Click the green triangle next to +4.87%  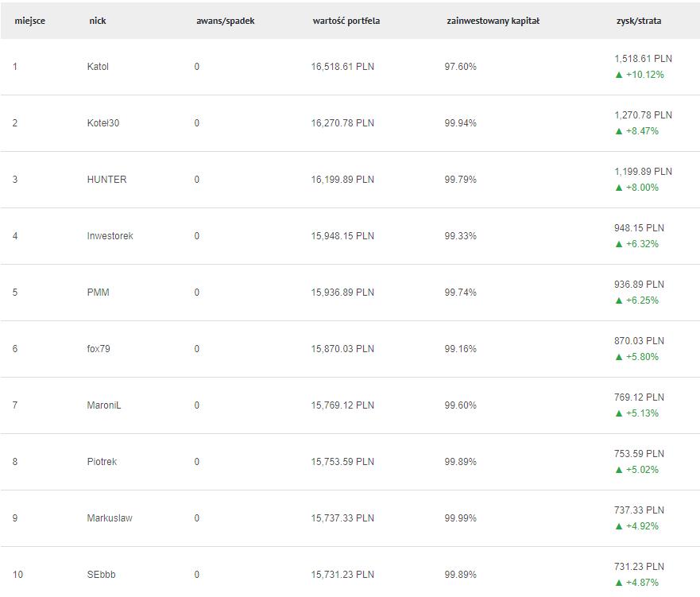[x=619, y=583]
